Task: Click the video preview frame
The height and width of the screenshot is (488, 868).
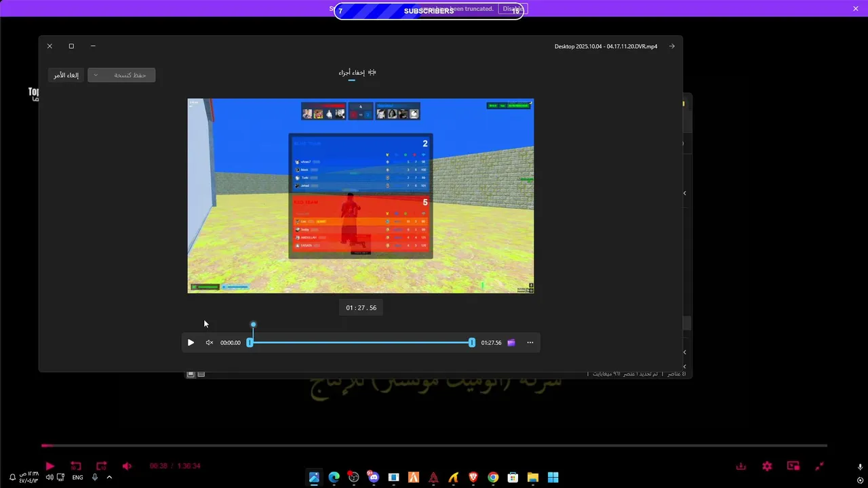Action: click(361, 196)
